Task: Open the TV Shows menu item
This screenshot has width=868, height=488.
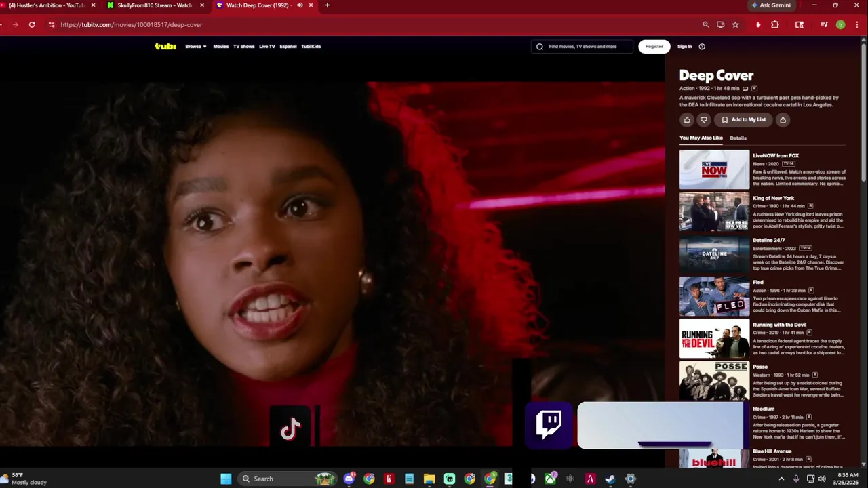Action: [243, 47]
